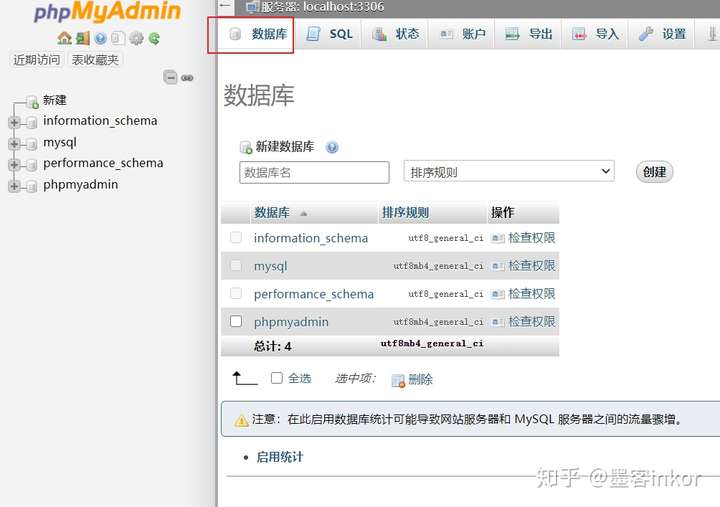This screenshot has height=507, width=720.
Task: Click the 启用统计 link
Action: coord(280,457)
